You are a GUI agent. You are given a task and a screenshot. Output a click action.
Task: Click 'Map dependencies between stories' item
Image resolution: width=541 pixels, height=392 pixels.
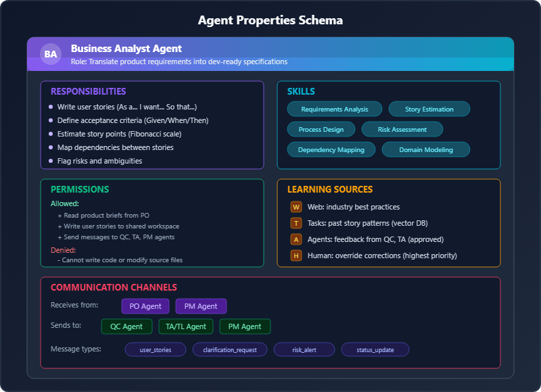115,147
